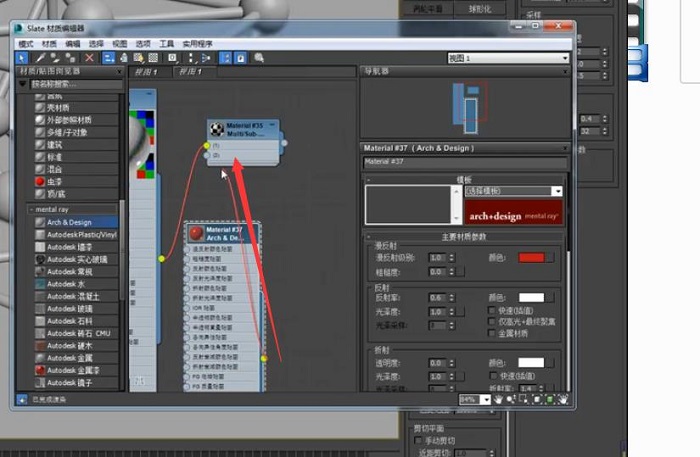The image size is (700, 457).
Task: Click the Zoom Extents icon
Action: click(x=537, y=399)
